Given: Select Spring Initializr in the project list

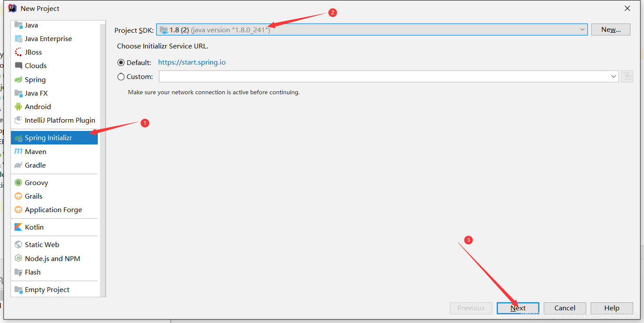Looking at the screenshot, I should (x=54, y=138).
